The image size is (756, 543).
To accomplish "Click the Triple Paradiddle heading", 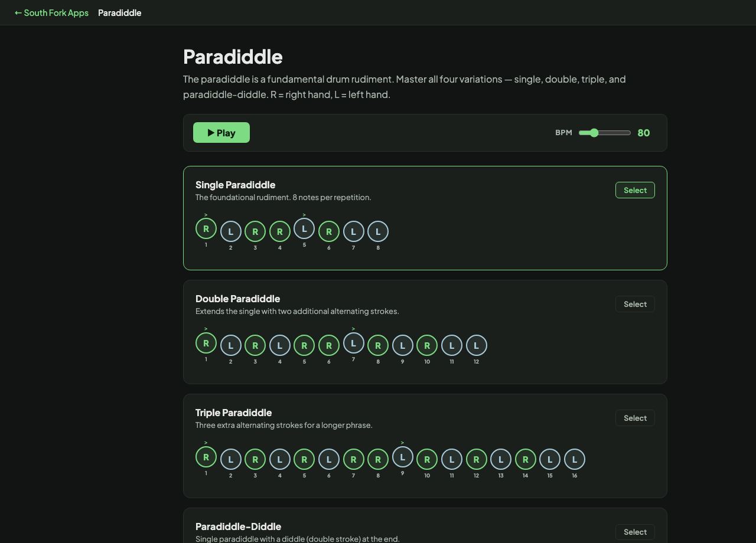I will coord(233,413).
